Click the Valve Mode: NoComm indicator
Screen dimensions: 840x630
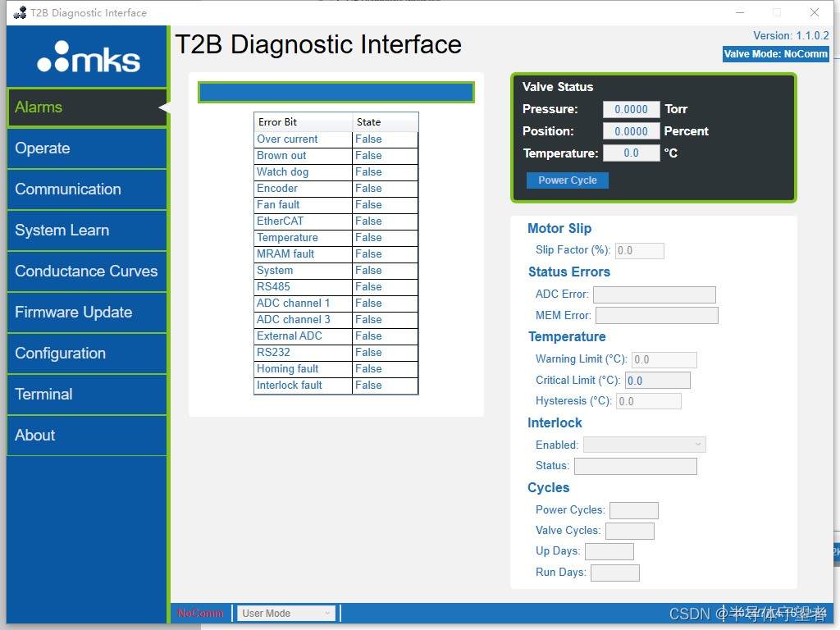[775, 54]
